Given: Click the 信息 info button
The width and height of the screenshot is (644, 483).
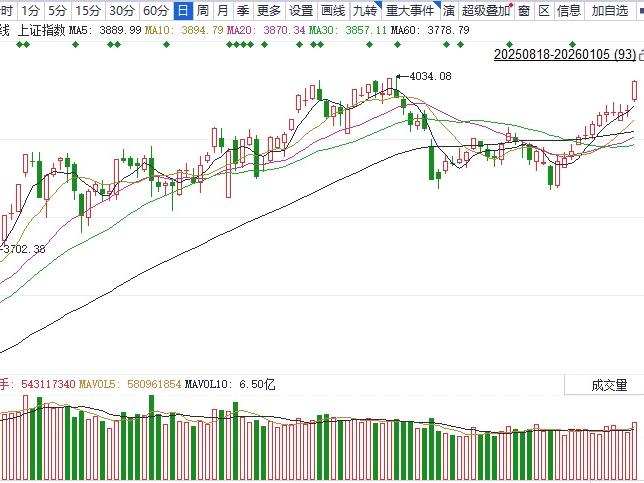Looking at the screenshot, I should pyautogui.click(x=568, y=11).
